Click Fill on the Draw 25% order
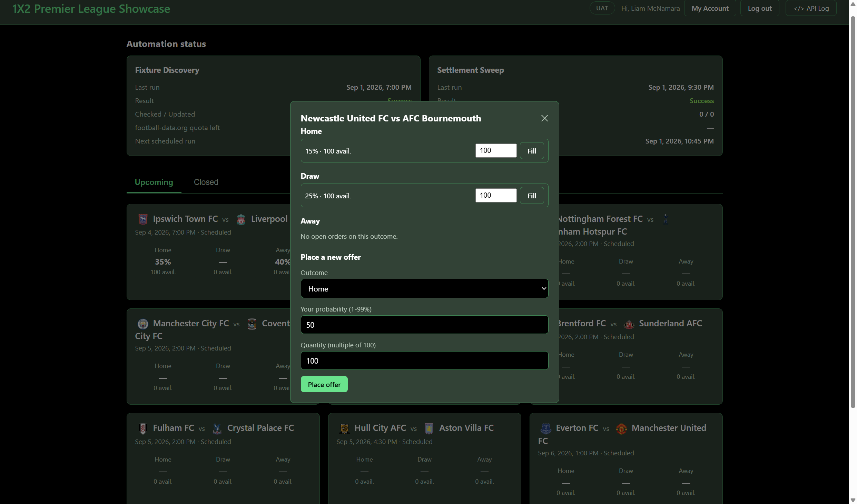 532,196
